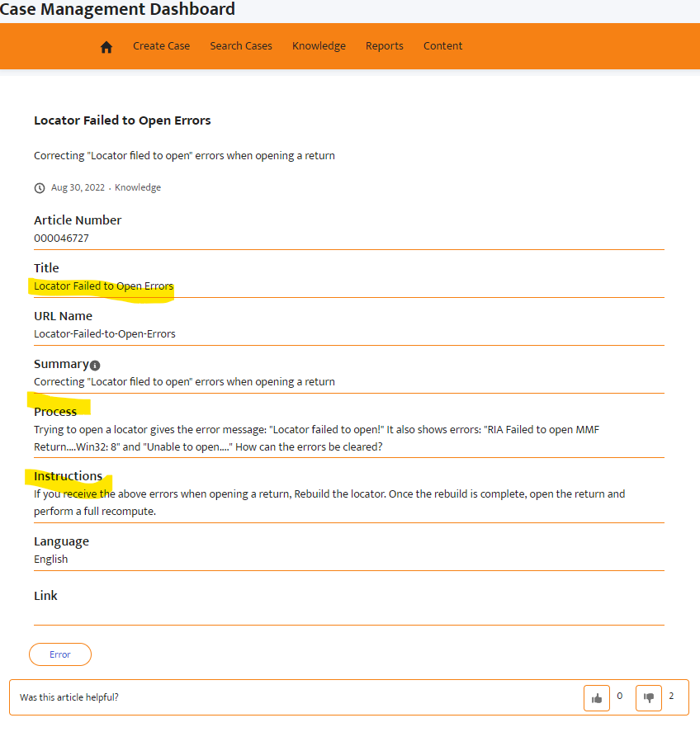700x732 pixels.
Task: Click the 'Knowledge' label beside the date
Action: coord(138,187)
